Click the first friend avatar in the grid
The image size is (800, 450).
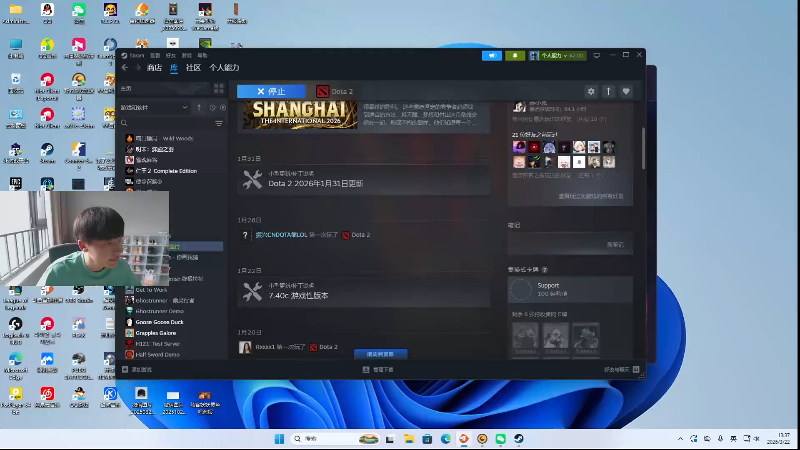[519, 147]
